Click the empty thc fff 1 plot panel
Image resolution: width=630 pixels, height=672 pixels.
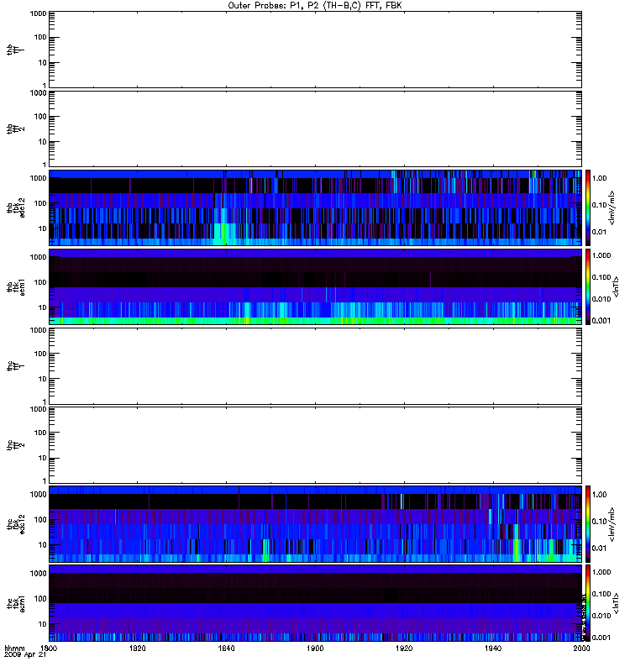tap(315, 366)
